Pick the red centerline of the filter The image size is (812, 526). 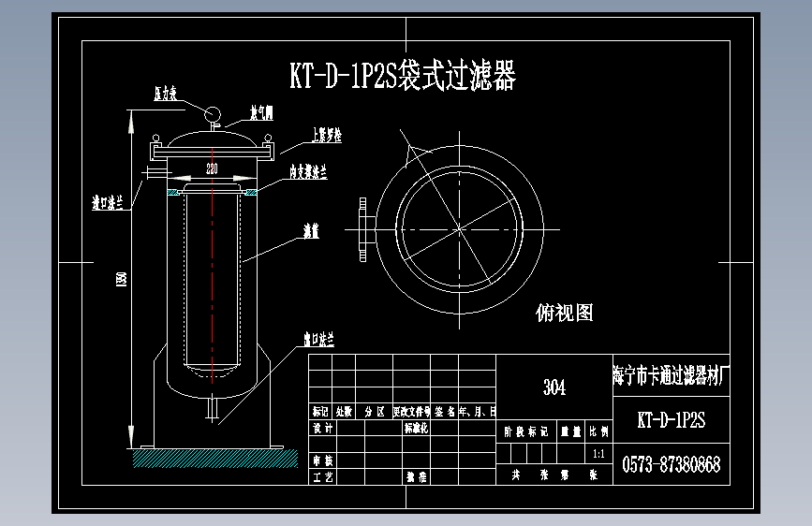(213, 266)
